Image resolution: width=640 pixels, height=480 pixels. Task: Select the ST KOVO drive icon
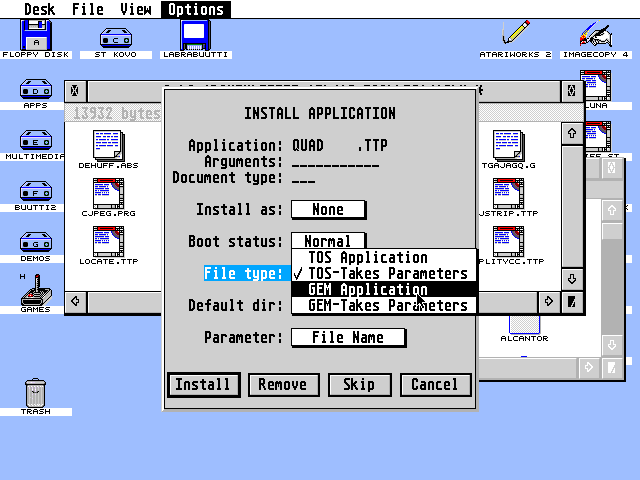[x=116, y=38]
